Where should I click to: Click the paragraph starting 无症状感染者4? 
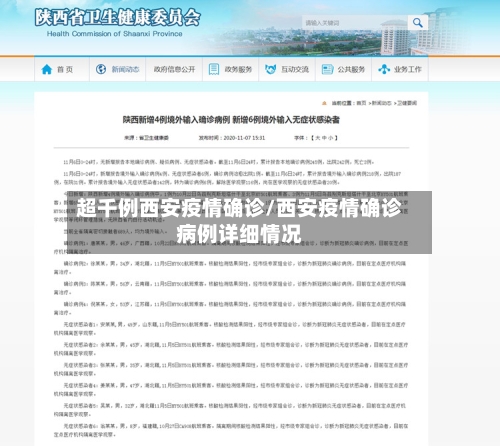click(x=231, y=390)
